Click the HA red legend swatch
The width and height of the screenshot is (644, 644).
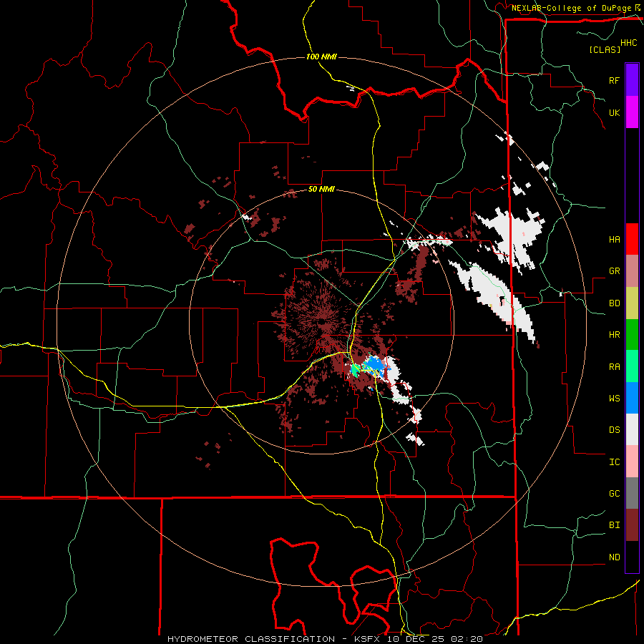(x=632, y=239)
